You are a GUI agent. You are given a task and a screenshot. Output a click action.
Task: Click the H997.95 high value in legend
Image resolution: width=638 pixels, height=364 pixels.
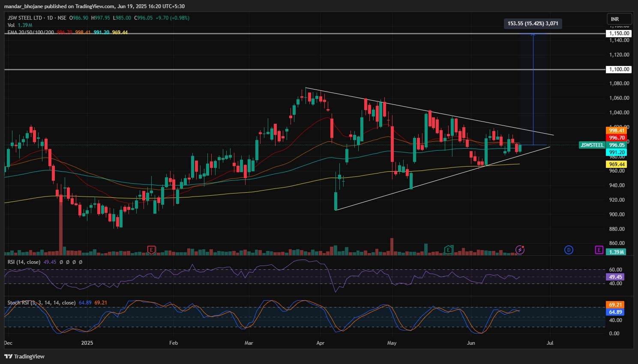tap(100, 18)
